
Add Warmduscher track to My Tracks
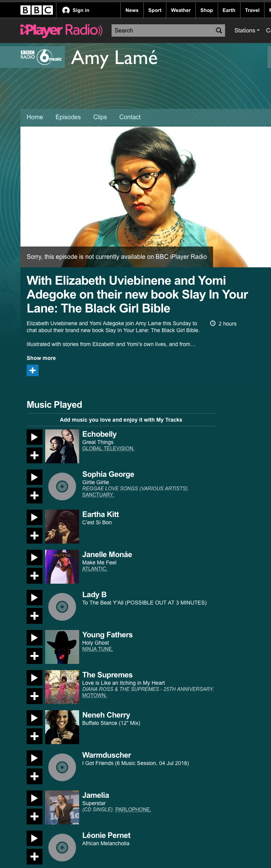coord(34,776)
